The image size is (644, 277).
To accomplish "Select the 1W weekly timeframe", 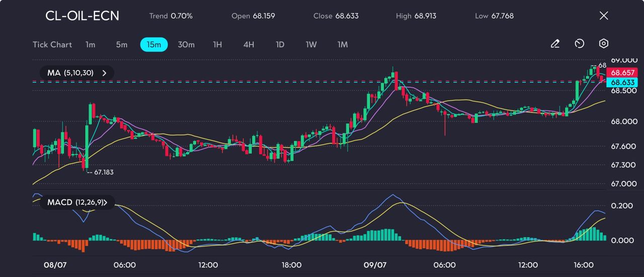I will point(311,44).
